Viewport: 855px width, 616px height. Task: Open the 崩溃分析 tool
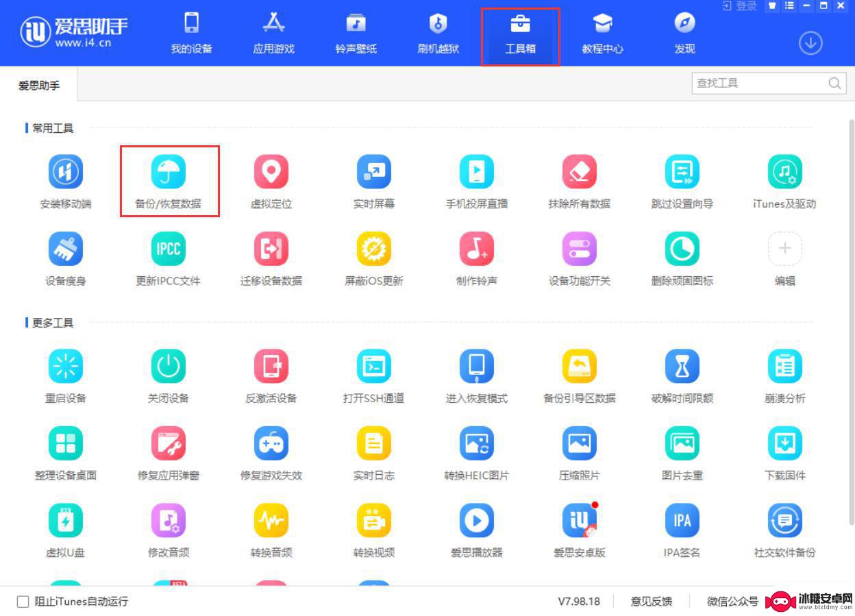pyautogui.click(x=785, y=367)
